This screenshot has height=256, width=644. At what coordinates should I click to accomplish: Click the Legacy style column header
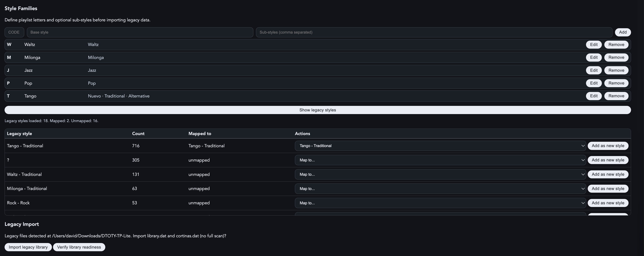[19, 134]
